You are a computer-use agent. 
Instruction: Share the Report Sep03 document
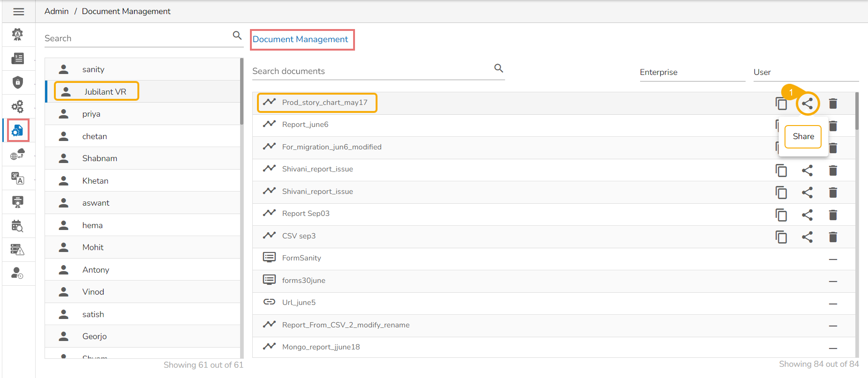807,215
